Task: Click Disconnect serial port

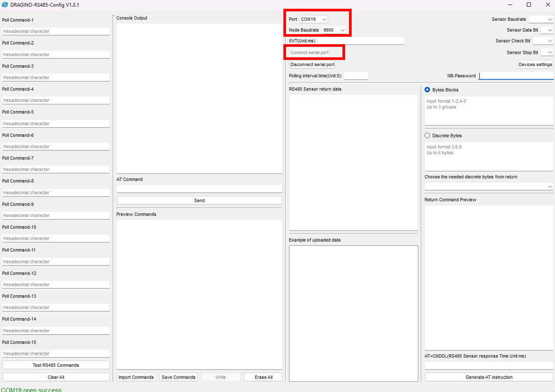Action: click(x=312, y=64)
